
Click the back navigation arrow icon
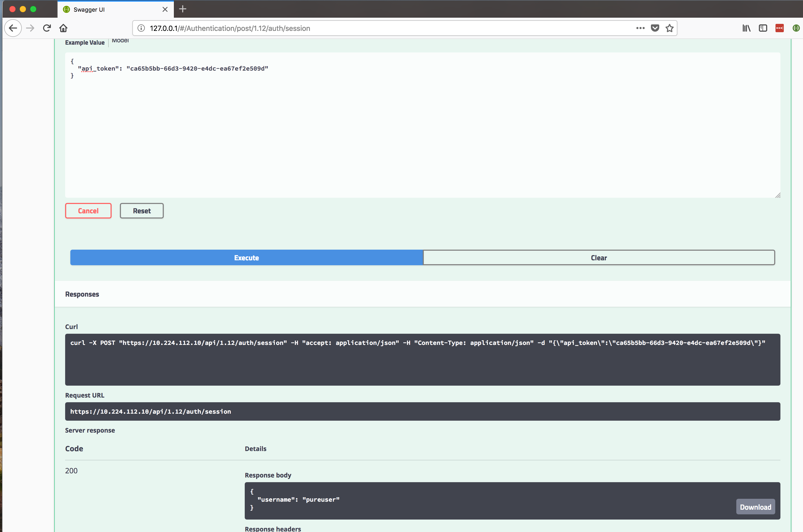(x=12, y=28)
